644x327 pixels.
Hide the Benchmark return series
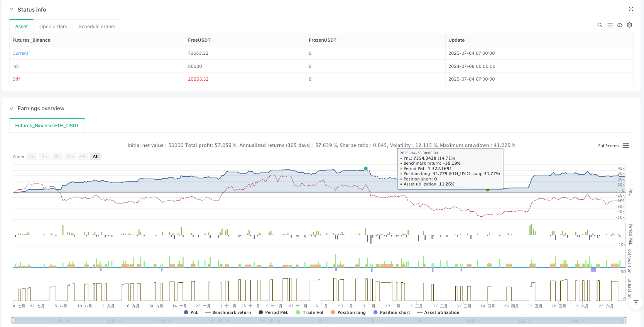(x=231, y=312)
